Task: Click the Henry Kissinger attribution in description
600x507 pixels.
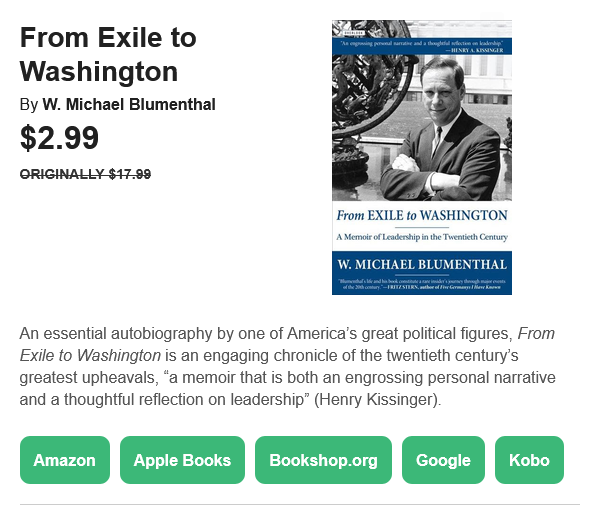Action: point(378,399)
